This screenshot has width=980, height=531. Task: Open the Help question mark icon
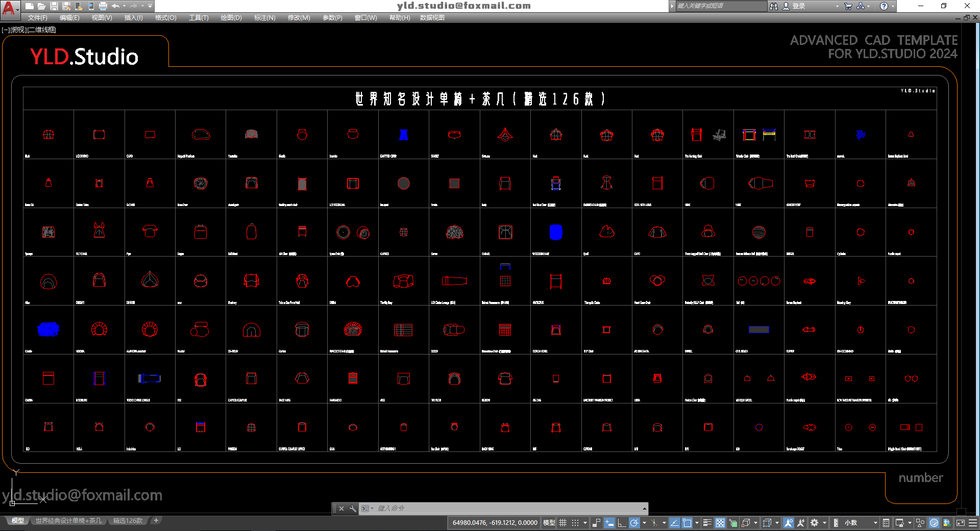pyautogui.click(x=884, y=6)
